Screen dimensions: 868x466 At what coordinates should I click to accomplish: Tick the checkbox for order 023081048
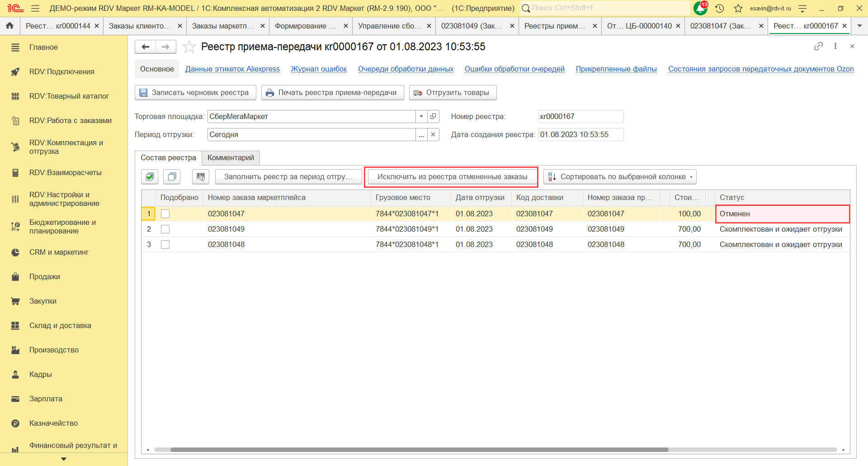pos(165,245)
